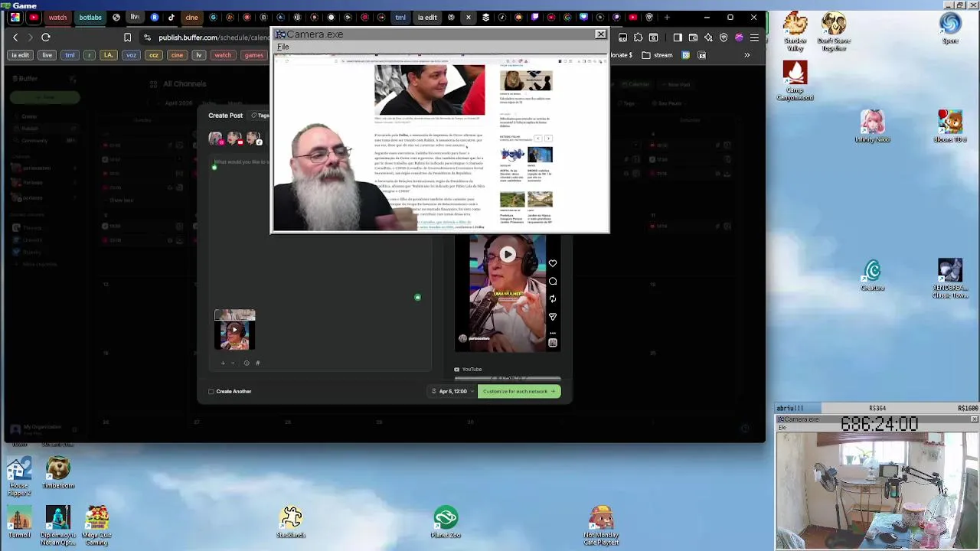
Task: Toggle the Instagram channel avatar in Create Post
Action: coord(216,139)
